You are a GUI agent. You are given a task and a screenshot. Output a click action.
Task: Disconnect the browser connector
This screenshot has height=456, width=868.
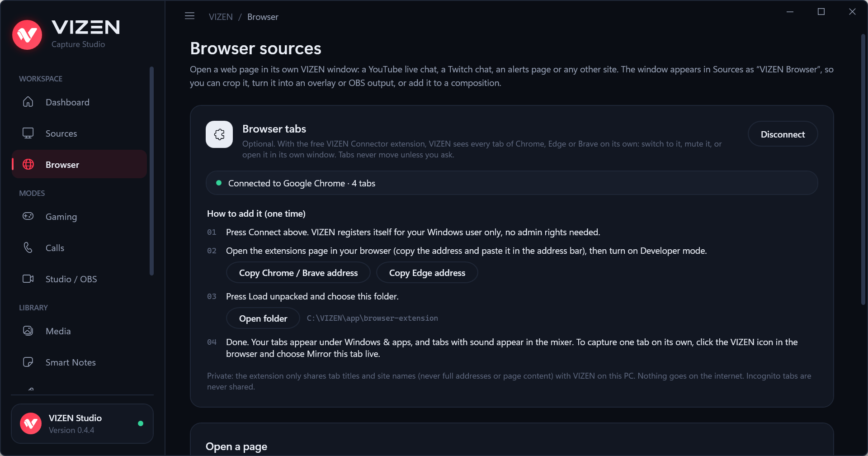(783, 134)
